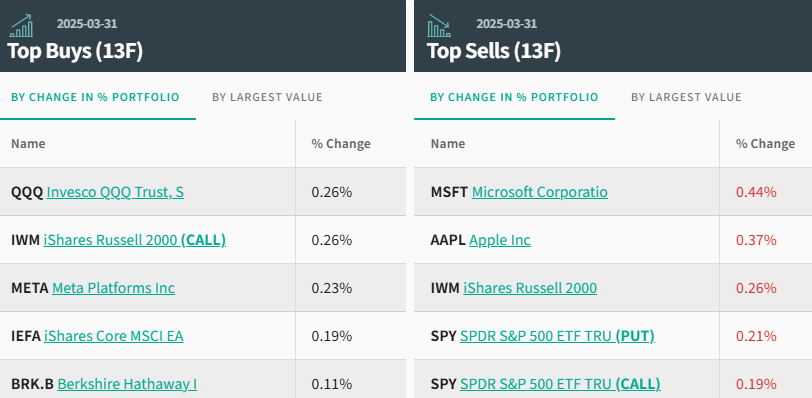The width and height of the screenshot is (812, 398).
Task: Click the Top Sells (13F) heading
Action: click(494, 51)
